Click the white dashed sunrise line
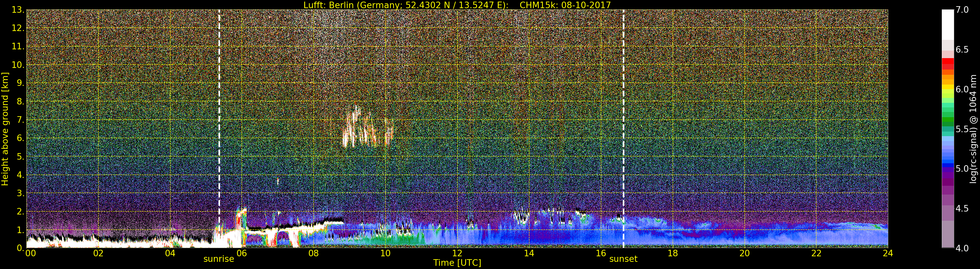Screen dimensions: 980x269 pos(219,129)
